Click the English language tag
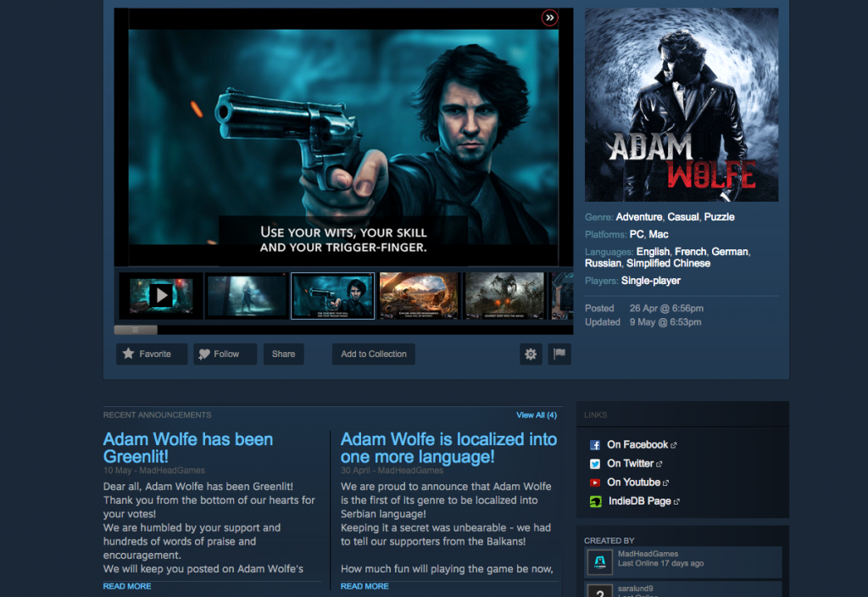The height and width of the screenshot is (597, 868). click(653, 251)
